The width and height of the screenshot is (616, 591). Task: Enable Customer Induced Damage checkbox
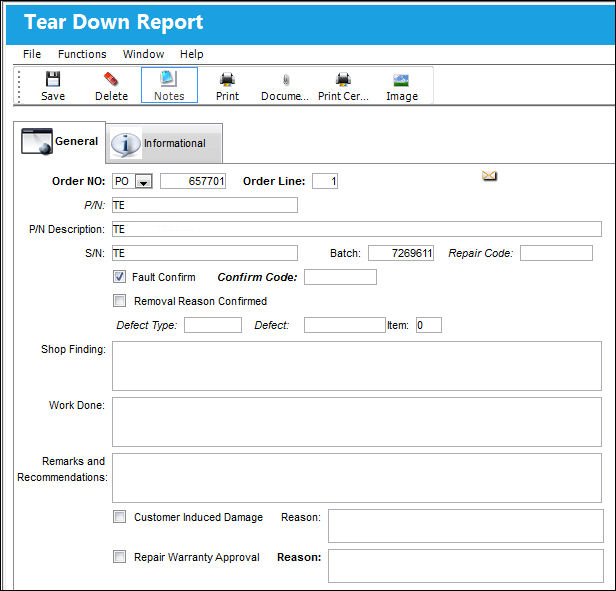coord(119,517)
